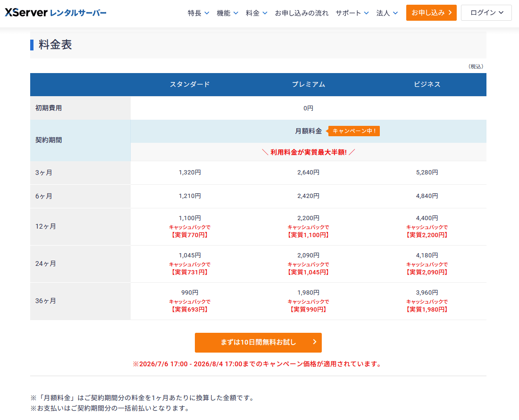Click the orange お申し込み button

[x=431, y=13]
